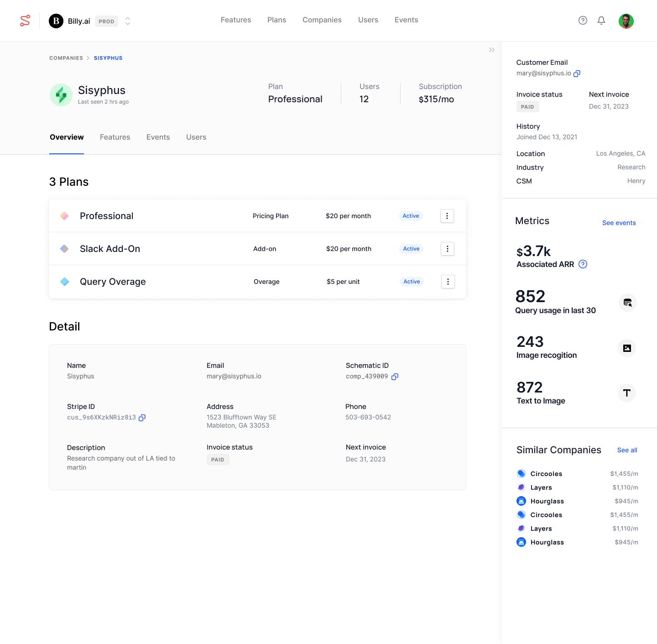Click the Query usage database icon
The height and width of the screenshot is (644, 657).
tap(627, 303)
